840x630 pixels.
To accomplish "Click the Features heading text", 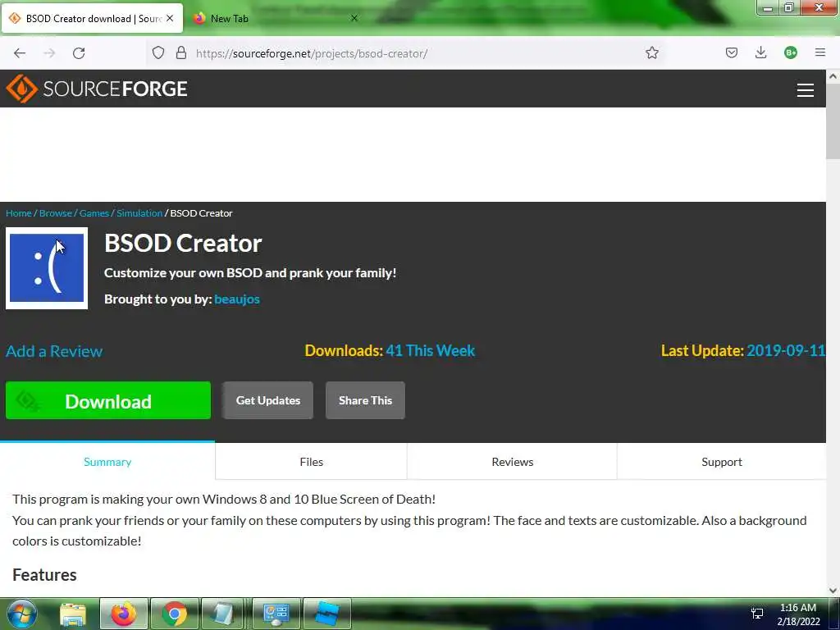I will 44,575.
